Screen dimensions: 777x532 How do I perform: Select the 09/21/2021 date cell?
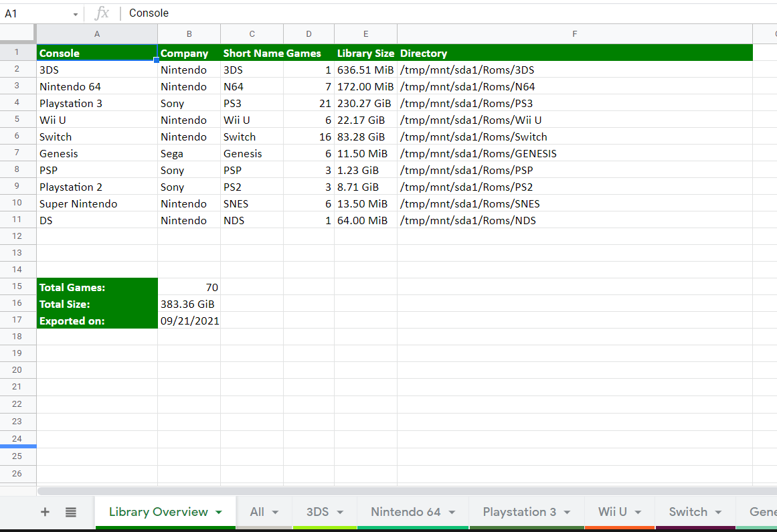point(189,321)
